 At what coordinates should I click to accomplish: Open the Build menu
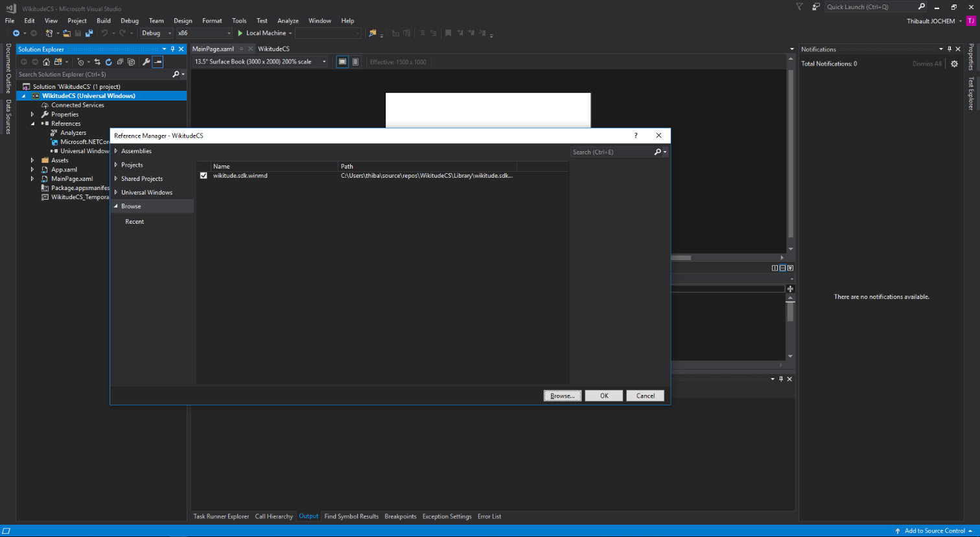coord(104,21)
